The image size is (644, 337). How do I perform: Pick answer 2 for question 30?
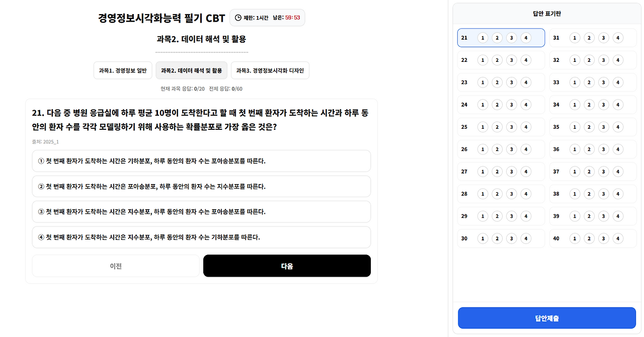pos(497,238)
